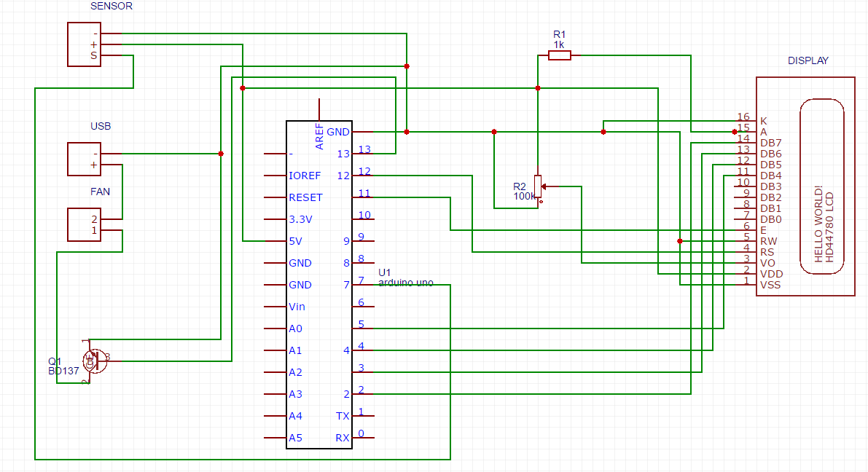Image resolution: width=868 pixels, height=472 pixels.
Task: Select the HELLO WORLD! text on LCD
Action: click(820, 222)
